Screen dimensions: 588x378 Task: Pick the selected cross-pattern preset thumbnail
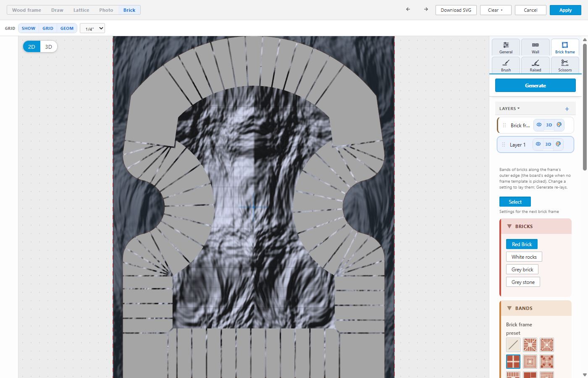pyautogui.click(x=513, y=362)
